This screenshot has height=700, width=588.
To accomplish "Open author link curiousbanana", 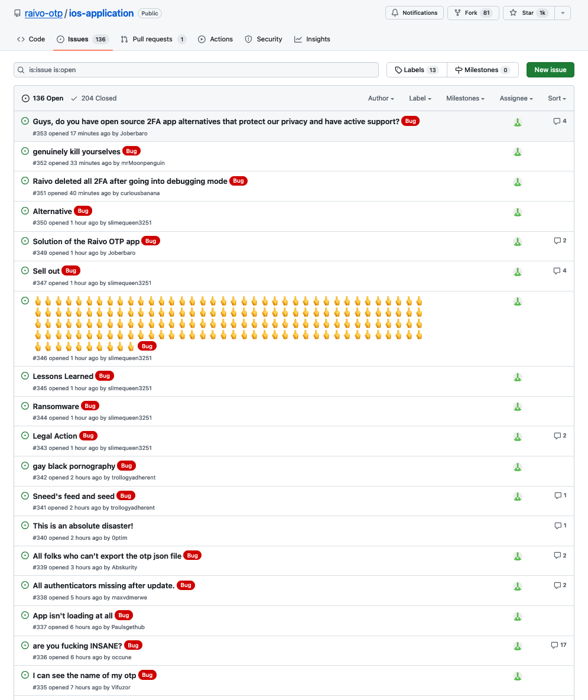I will pos(140,193).
